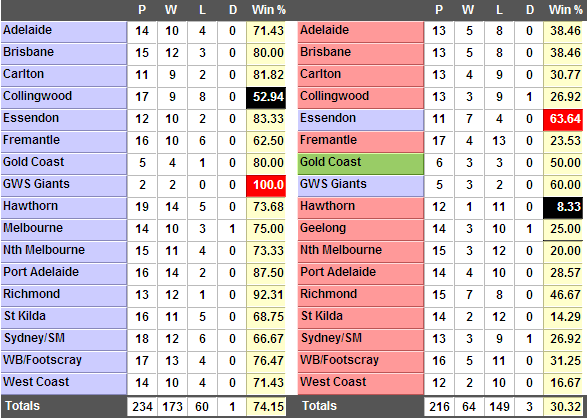This screenshot has width=587, height=418.
Task: Select Fremantle's 13 losses in right table
Action: coord(499,141)
